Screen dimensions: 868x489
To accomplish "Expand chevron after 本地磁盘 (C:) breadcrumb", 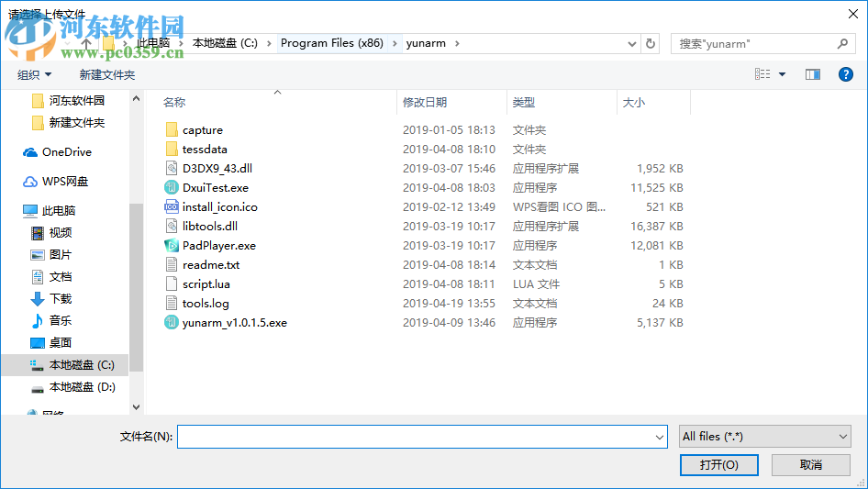I will point(269,43).
